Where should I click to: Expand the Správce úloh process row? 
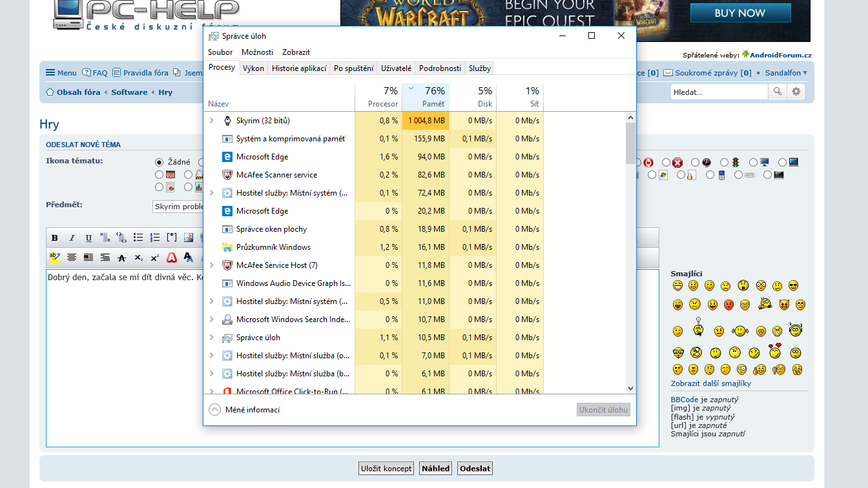tap(211, 337)
